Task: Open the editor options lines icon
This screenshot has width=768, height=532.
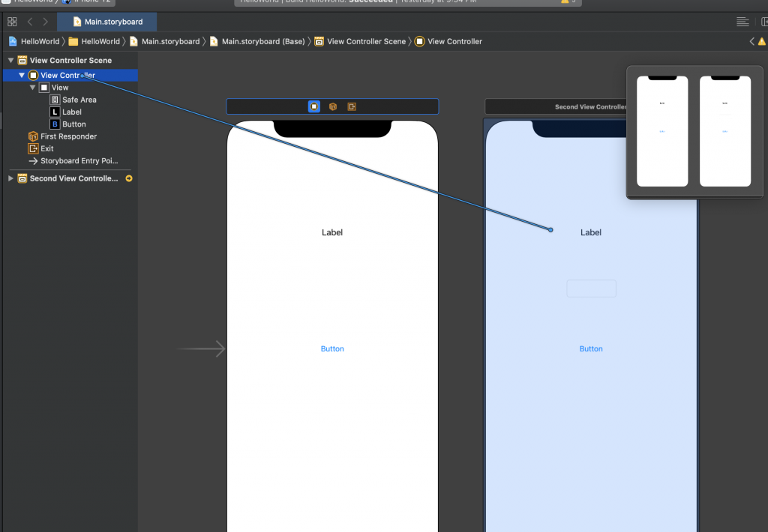Action: [x=742, y=22]
